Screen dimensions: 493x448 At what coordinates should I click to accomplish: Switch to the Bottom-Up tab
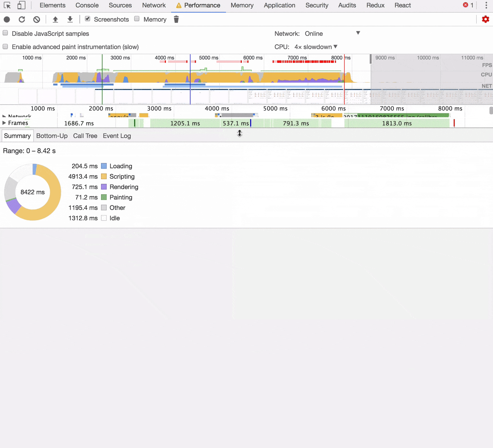pyautogui.click(x=52, y=136)
